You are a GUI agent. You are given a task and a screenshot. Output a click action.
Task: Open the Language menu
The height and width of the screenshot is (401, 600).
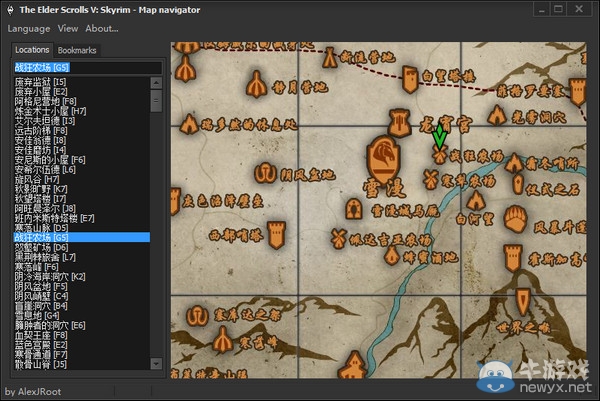[29, 29]
